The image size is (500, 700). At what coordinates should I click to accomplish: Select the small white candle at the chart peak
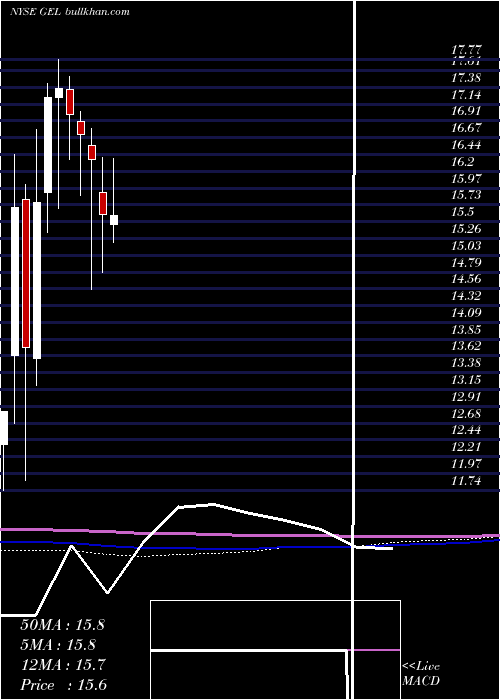(59, 93)
